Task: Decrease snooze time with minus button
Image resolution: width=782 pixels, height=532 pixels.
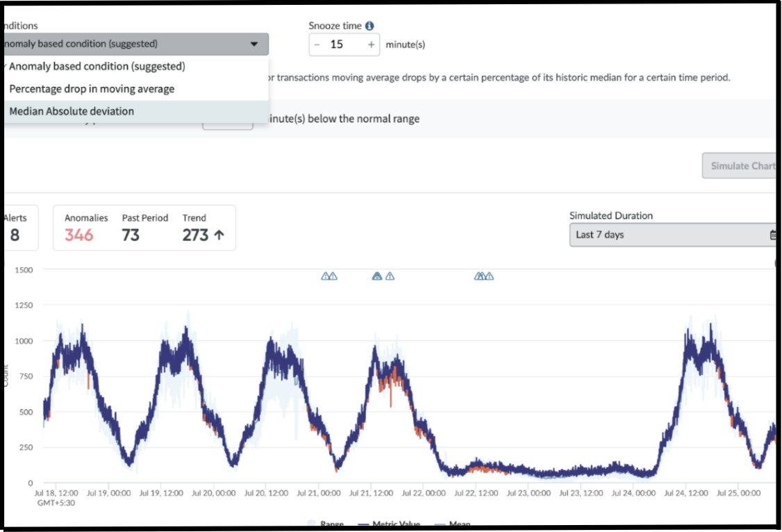Action: [317, 44]
